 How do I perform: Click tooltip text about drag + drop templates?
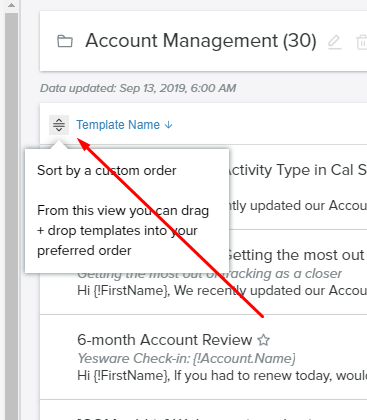(x=123, y=231)
